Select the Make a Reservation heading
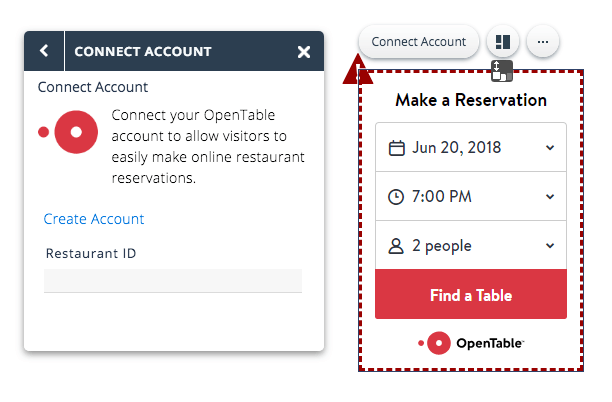612x402 pixels. point(471,100)
